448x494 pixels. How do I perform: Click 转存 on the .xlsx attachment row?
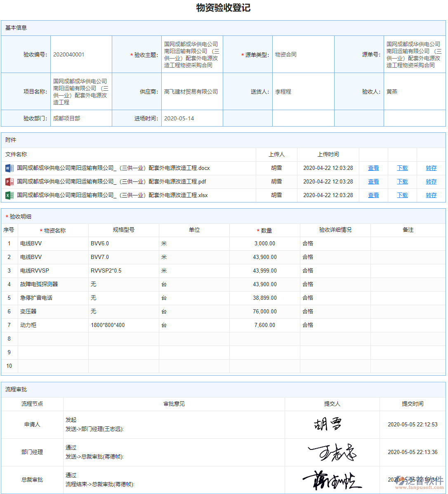click(431, 195)
